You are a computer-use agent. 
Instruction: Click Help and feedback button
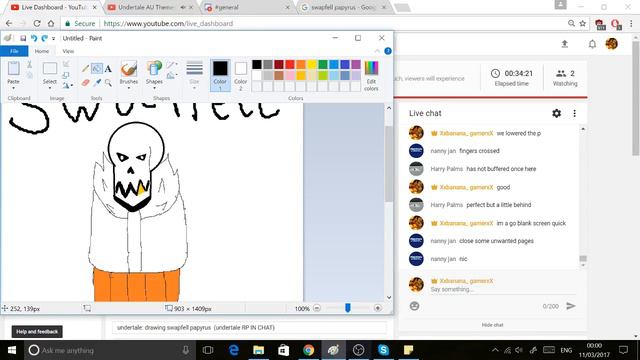37,331
